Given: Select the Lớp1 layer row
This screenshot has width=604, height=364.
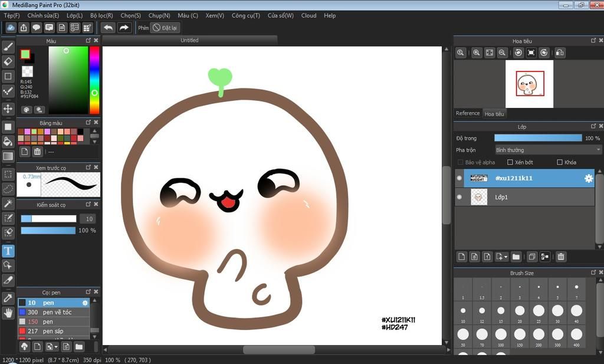Looking at the screenshot, I should [x=524, y=197].
